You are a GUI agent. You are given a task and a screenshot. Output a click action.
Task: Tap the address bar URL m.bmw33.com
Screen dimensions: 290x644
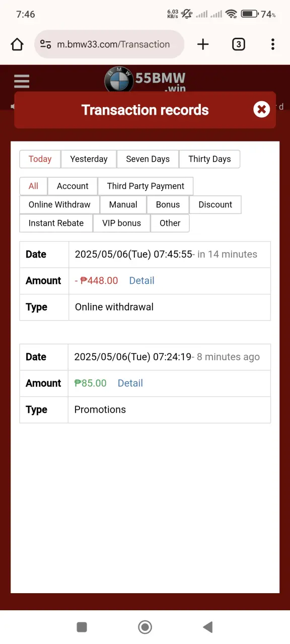(x=113, y=44)
